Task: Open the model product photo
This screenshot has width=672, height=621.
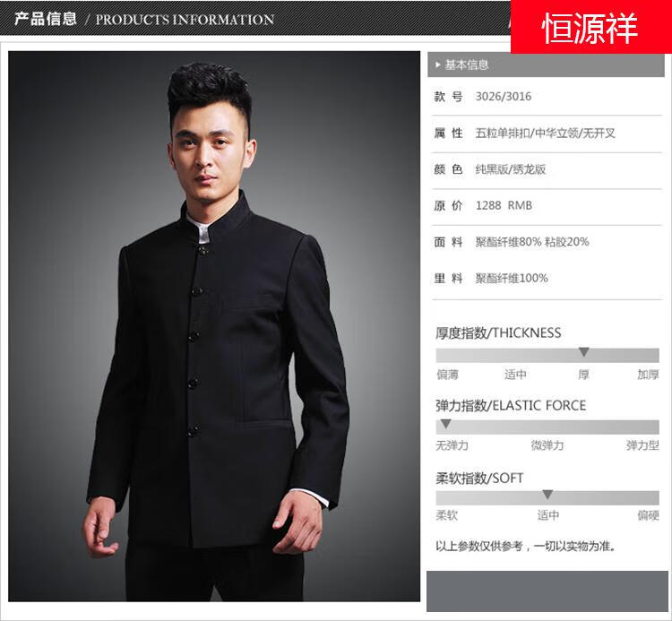Action: click(214, 326)
